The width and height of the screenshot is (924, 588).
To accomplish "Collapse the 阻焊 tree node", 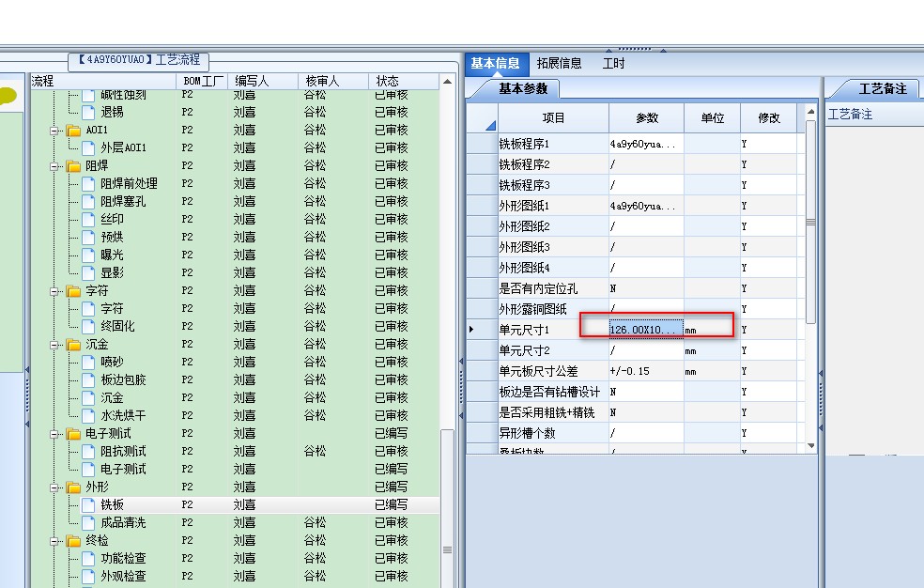I will coord(54,166).
